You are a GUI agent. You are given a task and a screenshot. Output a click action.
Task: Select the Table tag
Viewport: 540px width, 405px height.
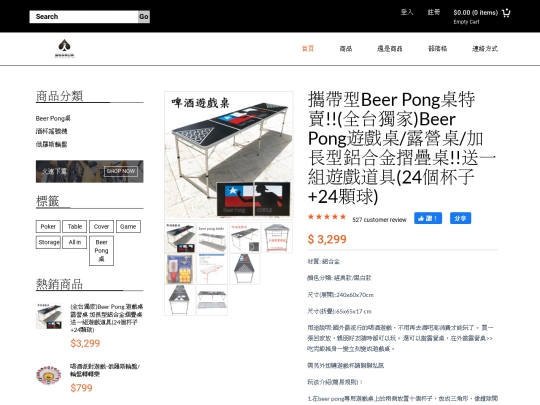pos(75,227)
